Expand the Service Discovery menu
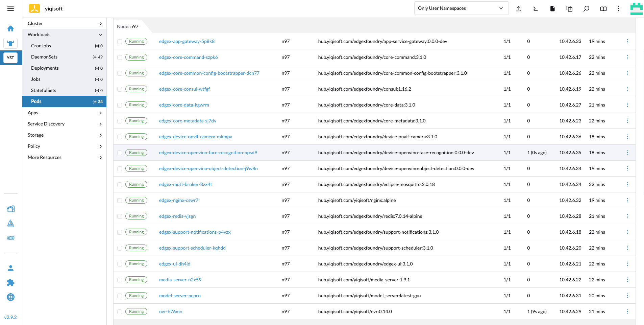The height and width of the screenshot is (325, 644). (x=64, y=124)
